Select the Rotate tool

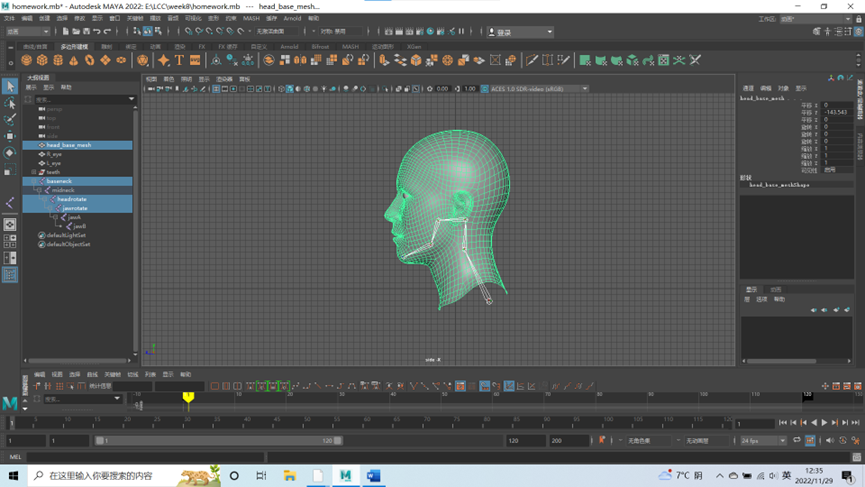coord(9,153)
